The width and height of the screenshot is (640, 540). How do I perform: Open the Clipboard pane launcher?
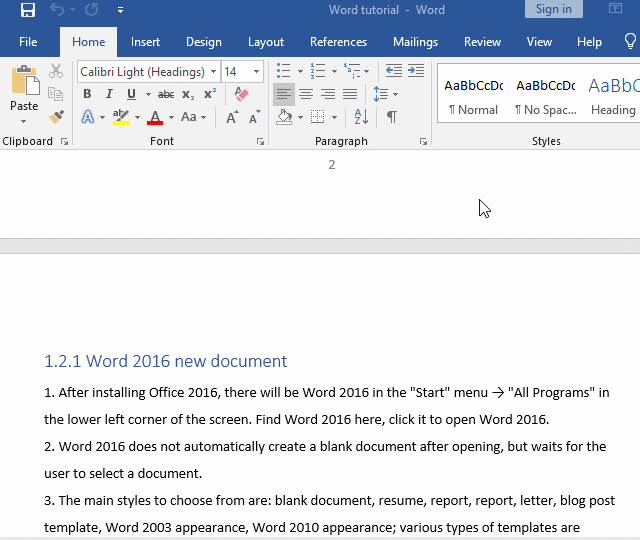click(64, 142)
